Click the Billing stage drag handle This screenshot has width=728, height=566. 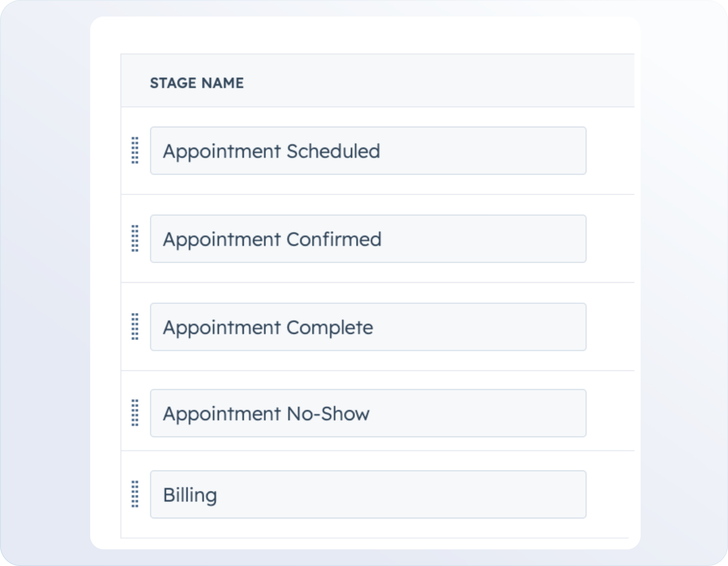[135, 494]
